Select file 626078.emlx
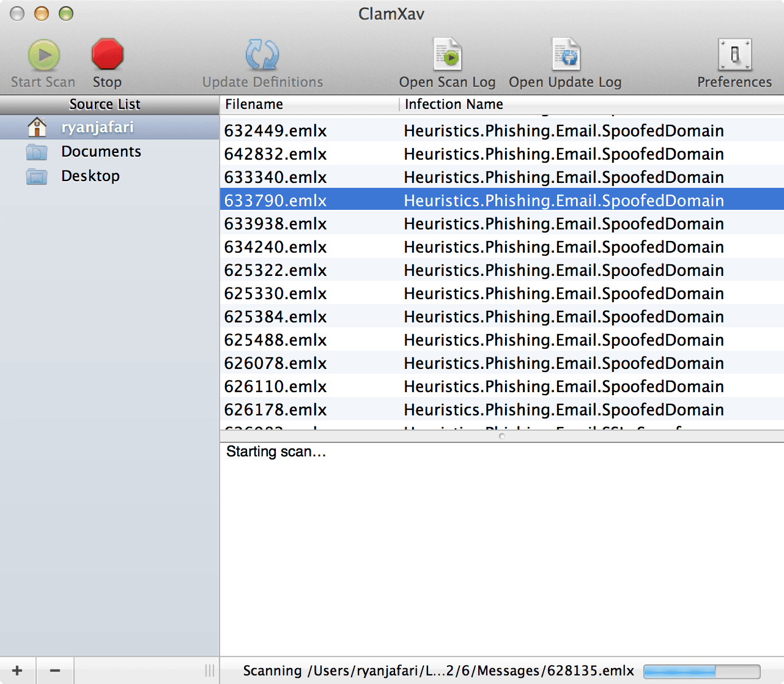Screen dimensions: 784x684 (x=275, y=363)
